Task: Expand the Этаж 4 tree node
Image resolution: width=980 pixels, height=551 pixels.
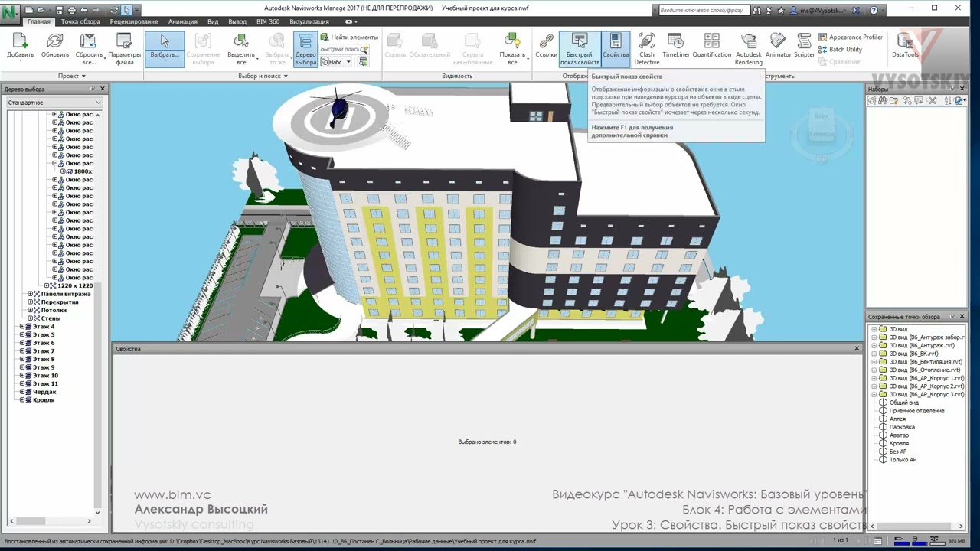Action: coord(22,327)
